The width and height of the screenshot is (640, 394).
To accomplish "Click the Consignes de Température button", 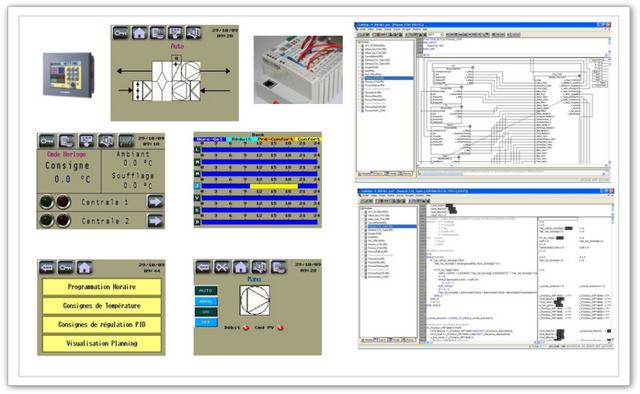I will pos(102,306).
